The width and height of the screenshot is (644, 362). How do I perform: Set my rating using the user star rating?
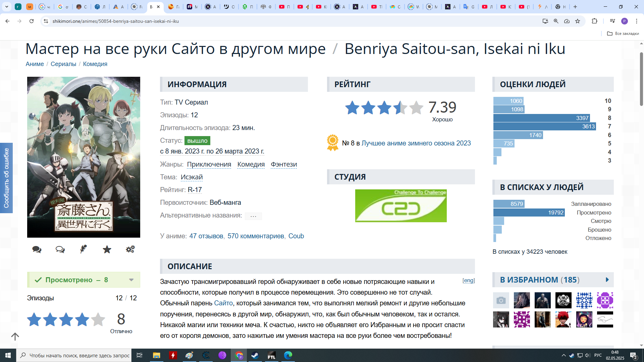66,319
